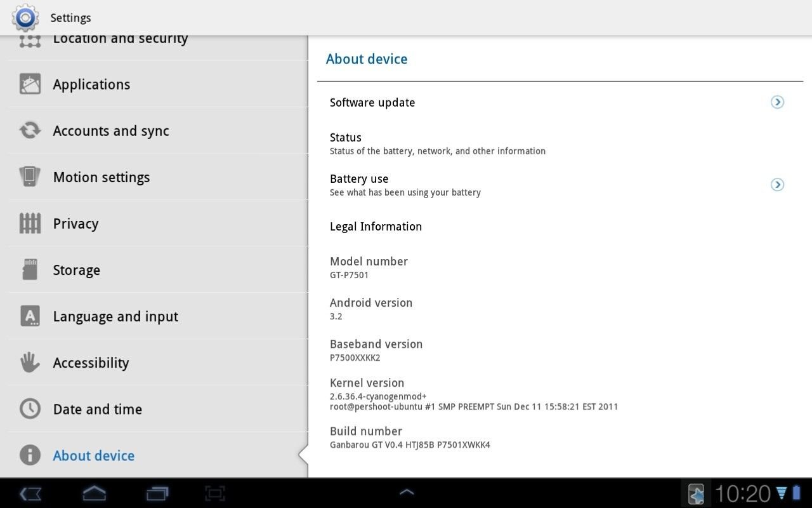Tap Baseband version P7500XXKK2
The image size is (812, 508).
point(560,350)
